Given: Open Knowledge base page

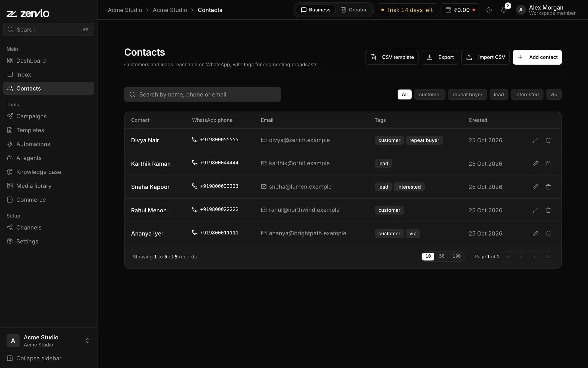Looking at the screenshot, I should pos(49,172).
